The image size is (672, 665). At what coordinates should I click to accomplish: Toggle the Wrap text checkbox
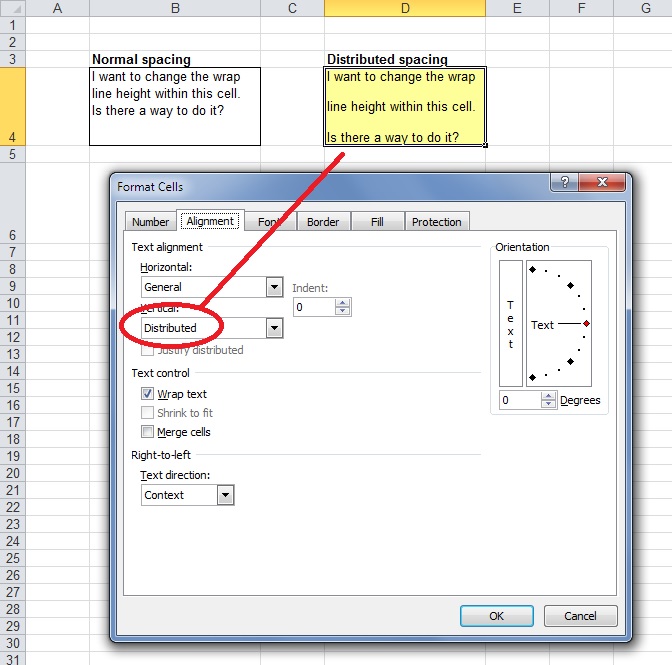point(147,393)
